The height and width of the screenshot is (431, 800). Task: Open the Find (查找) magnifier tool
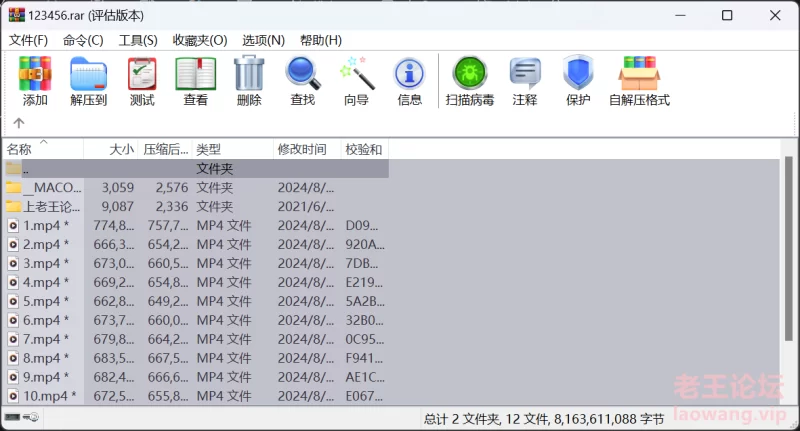coord(303,74)
